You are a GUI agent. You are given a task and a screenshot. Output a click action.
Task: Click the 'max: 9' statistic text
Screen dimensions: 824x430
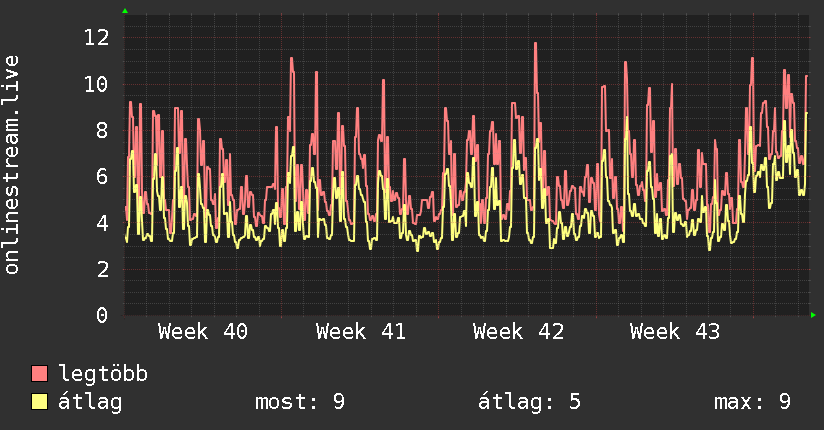click(x=752, y=402)
